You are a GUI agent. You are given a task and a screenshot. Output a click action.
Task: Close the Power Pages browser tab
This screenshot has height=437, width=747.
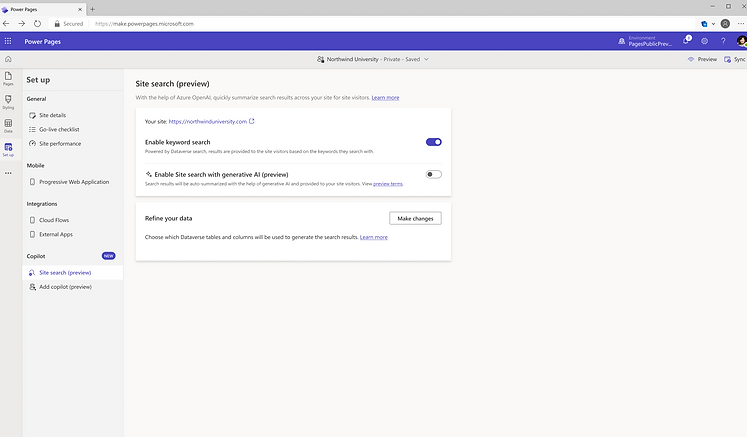pos(80,9)
